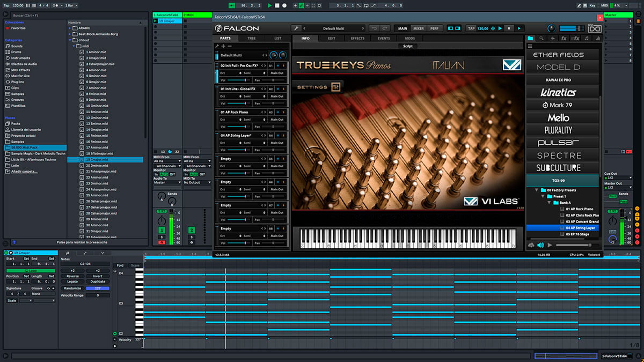The width and height of the screenshot is (644, 362).
Task: Click the Favoritos collection in Ableton browser
Action: point(18,28)
